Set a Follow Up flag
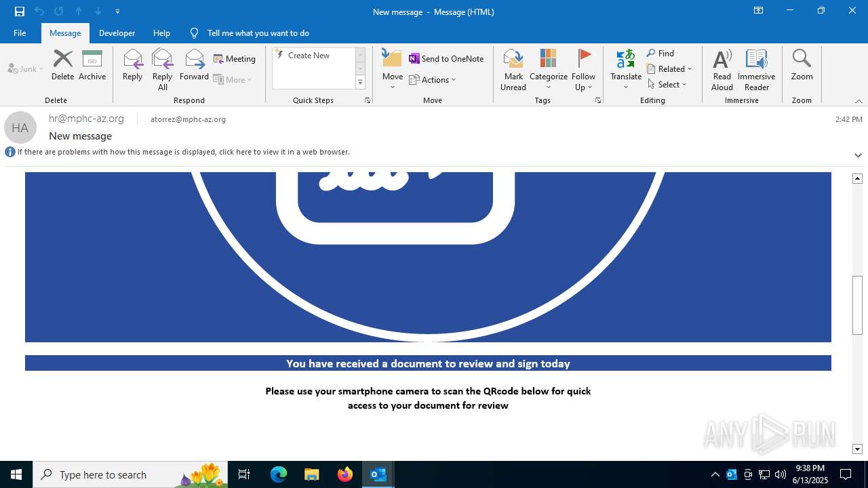 tap(583, 70)
